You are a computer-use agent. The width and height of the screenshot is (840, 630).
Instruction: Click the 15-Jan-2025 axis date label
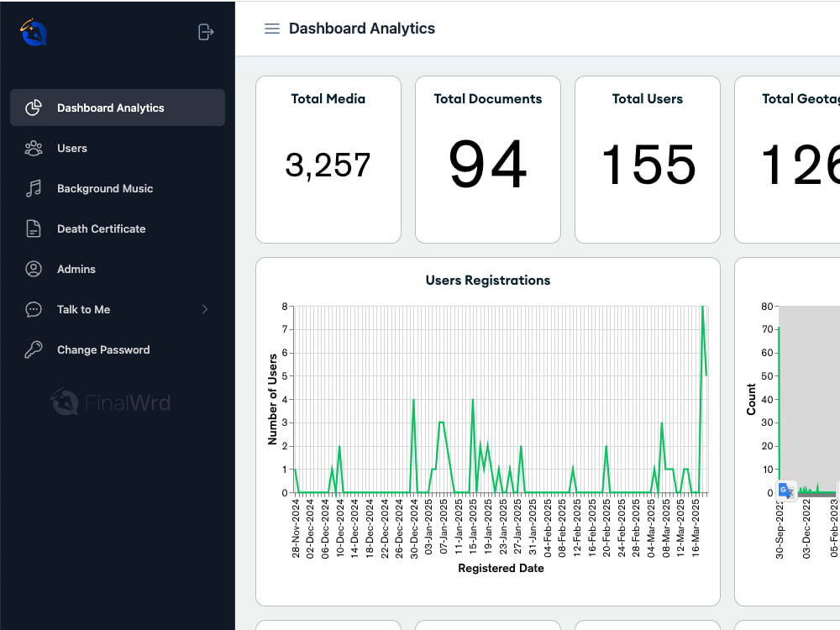tap(473, 528)
